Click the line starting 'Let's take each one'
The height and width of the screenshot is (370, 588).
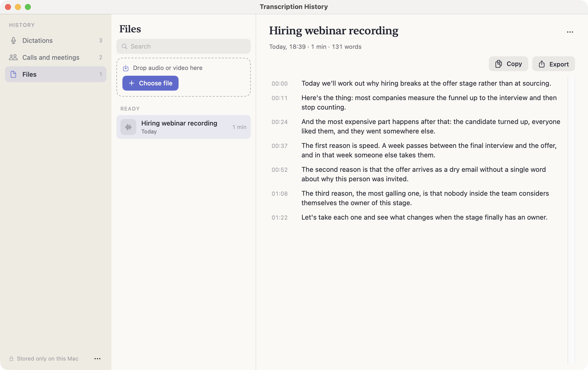(424, 217)
